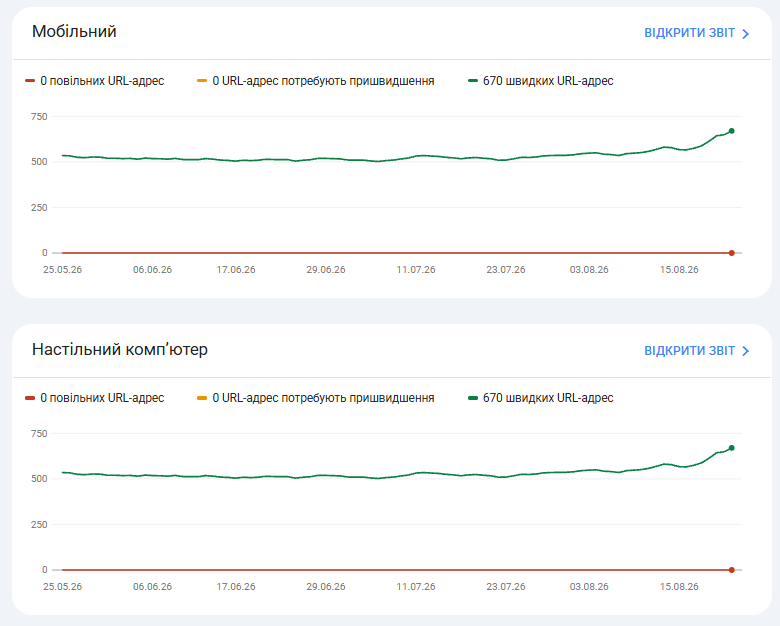Click '0 повільних URL-адрес' label in desktop card

102,398
